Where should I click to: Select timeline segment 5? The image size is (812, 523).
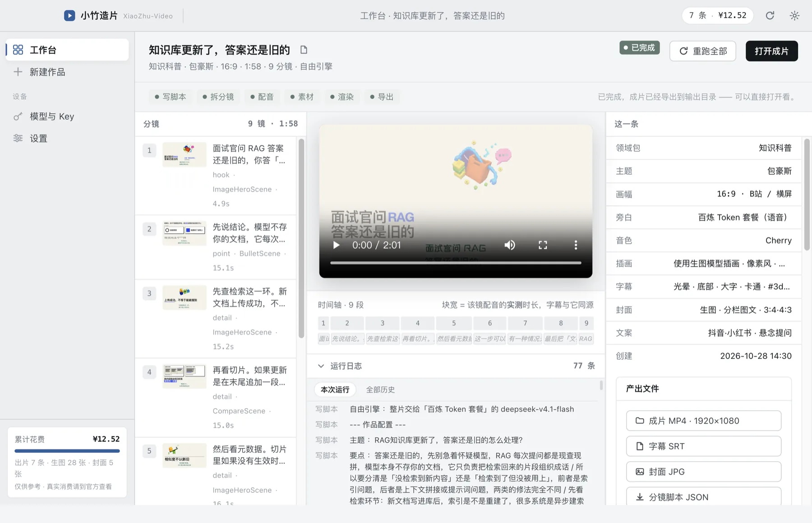[454, 323]
